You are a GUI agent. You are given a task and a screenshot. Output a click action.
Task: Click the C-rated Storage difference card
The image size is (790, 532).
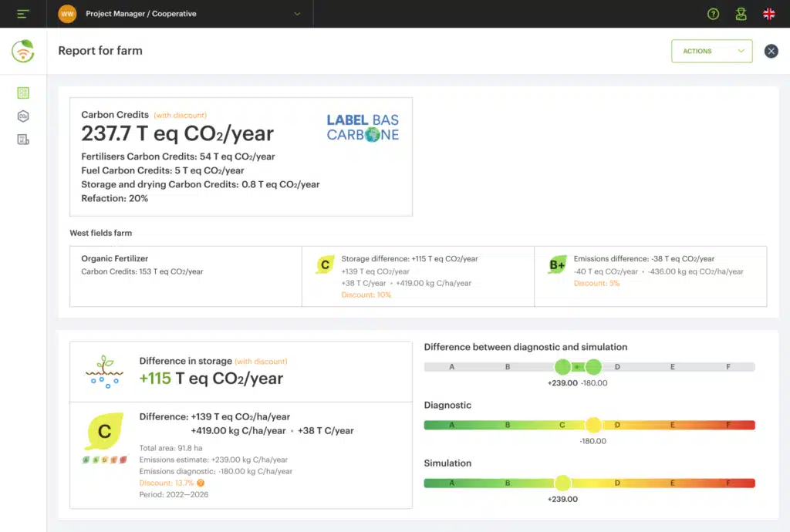click(417, 276)
